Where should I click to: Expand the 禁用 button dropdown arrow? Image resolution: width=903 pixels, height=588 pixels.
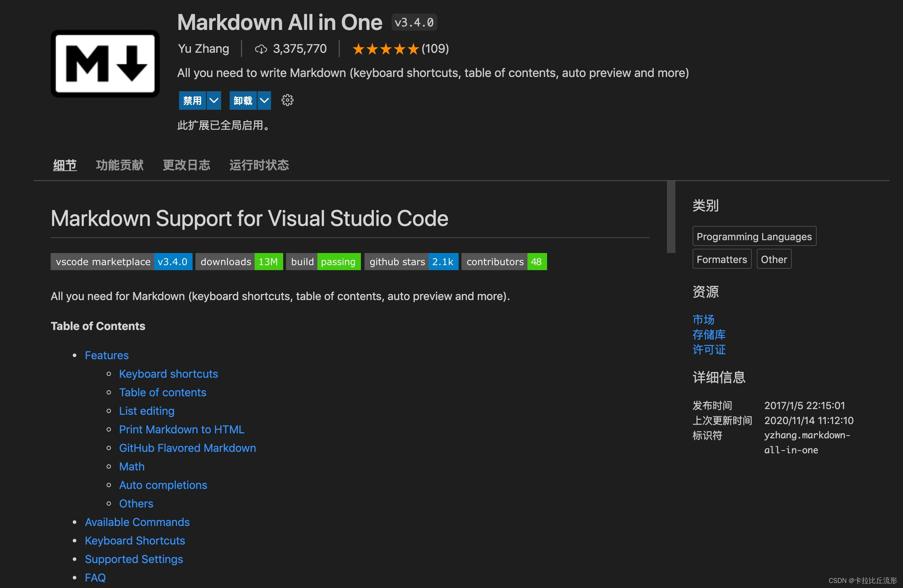tap(214, 100)
